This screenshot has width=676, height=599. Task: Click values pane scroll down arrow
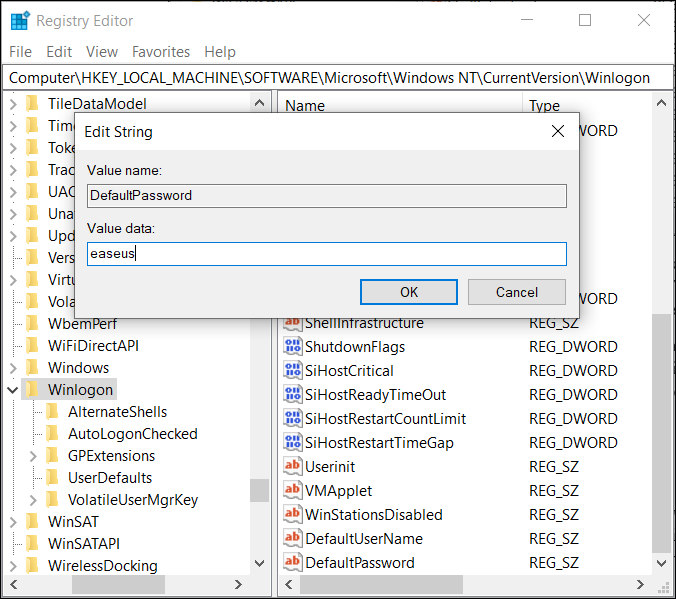point(662,563)
